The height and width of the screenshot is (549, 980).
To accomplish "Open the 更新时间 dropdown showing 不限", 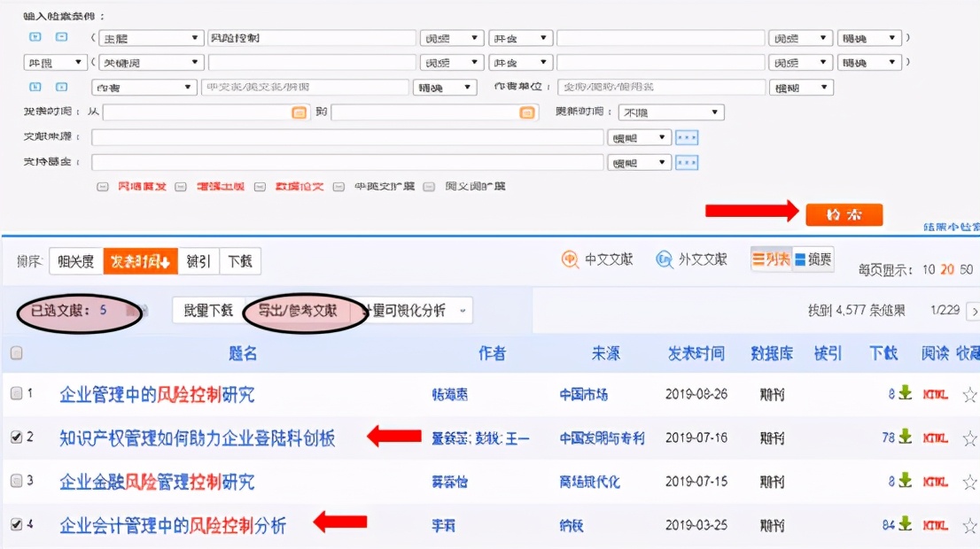I will coord(671,112).
